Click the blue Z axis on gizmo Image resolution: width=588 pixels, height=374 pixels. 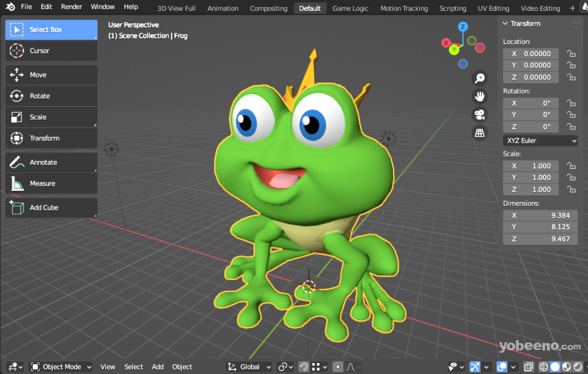[463, 27]
